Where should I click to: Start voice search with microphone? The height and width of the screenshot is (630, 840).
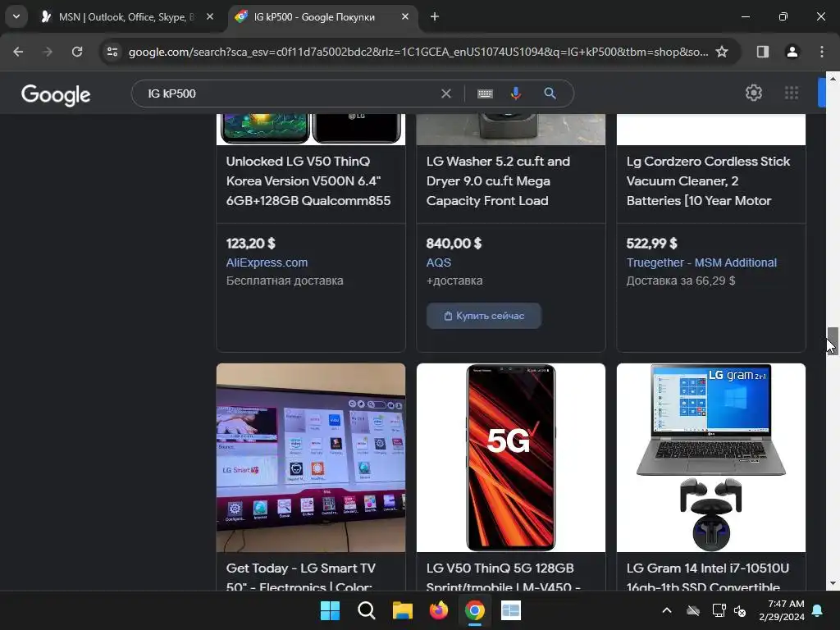click(x=516, y=94)
